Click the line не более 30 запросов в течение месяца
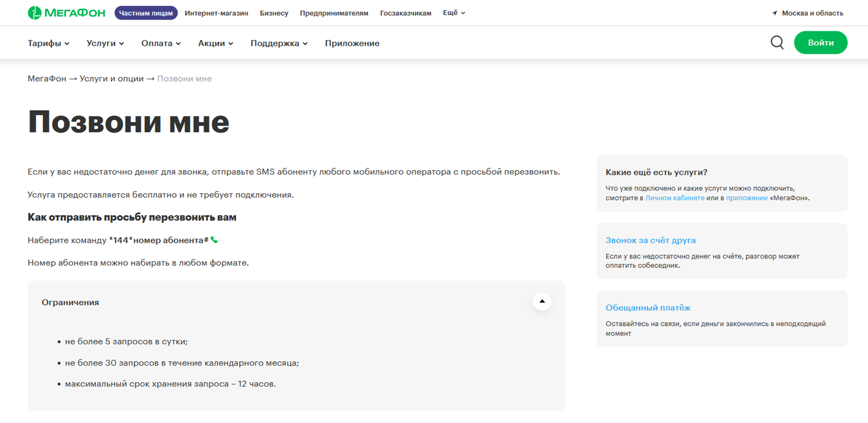This screenshot has height=423, width=868. tap(182, 363)
